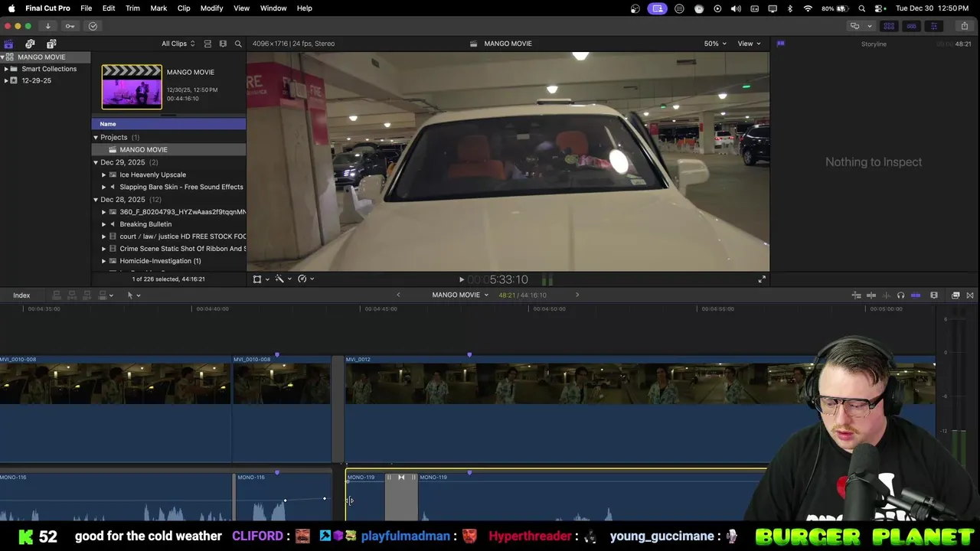Click the Wi-Fi menu bar icon
The width and height of the screenshot is (980, 551).
808,8
